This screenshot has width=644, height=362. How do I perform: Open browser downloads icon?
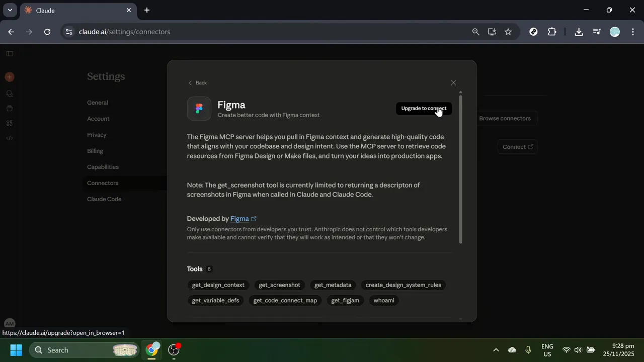point(579,32)
